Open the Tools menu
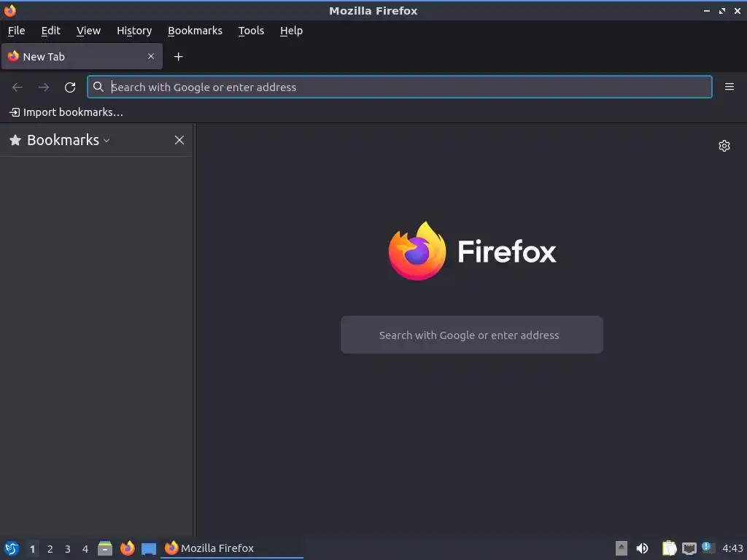Screen dimensions: 747x560 coord(251,31)
